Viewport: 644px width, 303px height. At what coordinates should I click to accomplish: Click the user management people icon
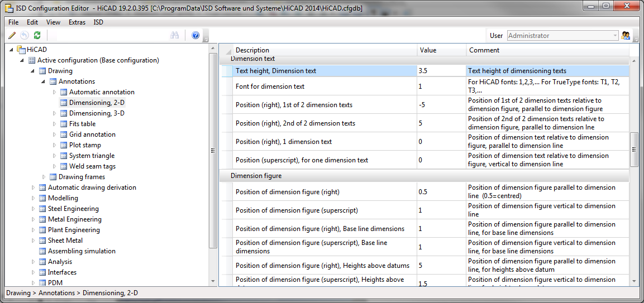[x=626, y=36]
